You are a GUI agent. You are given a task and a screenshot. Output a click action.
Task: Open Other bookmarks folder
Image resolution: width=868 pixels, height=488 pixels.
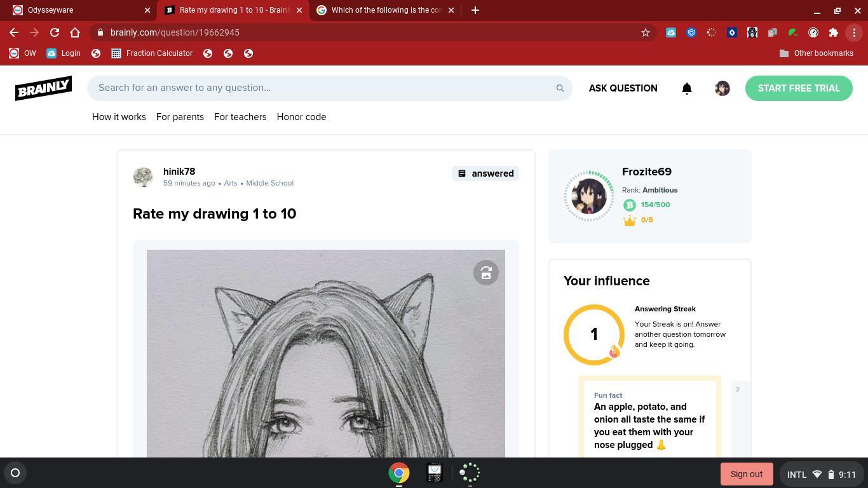coord(816,53)
